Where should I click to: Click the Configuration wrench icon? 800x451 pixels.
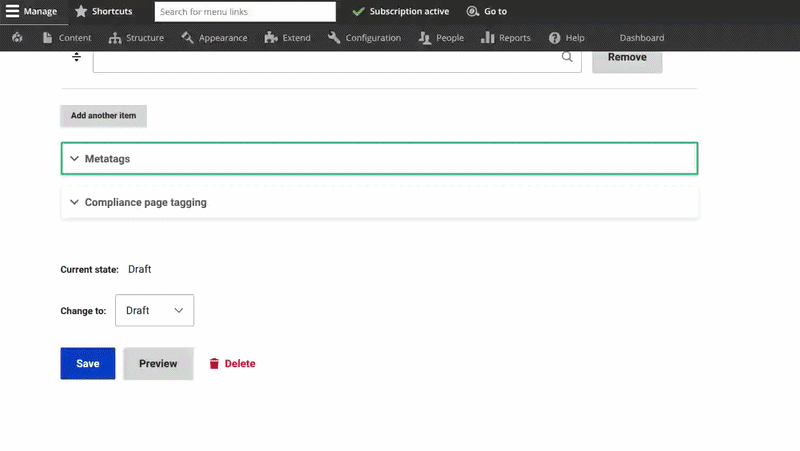point(334,38)
